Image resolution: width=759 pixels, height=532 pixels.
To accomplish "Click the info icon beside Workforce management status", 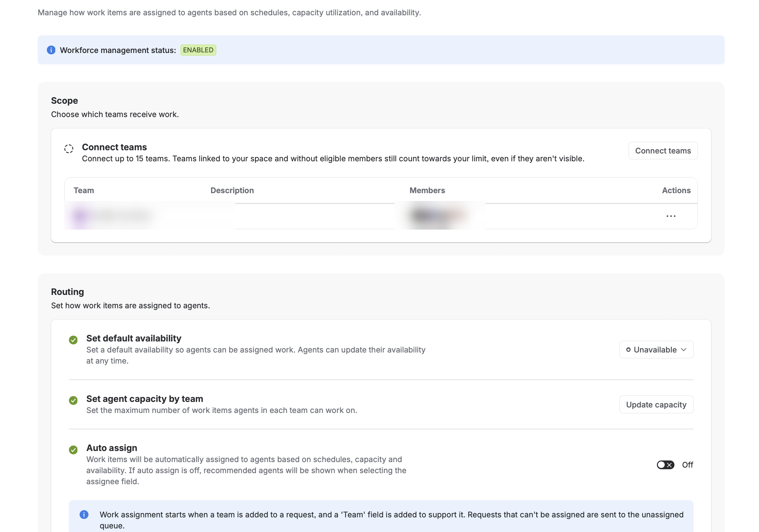I will pyautogui.click(x=51, y=50).
